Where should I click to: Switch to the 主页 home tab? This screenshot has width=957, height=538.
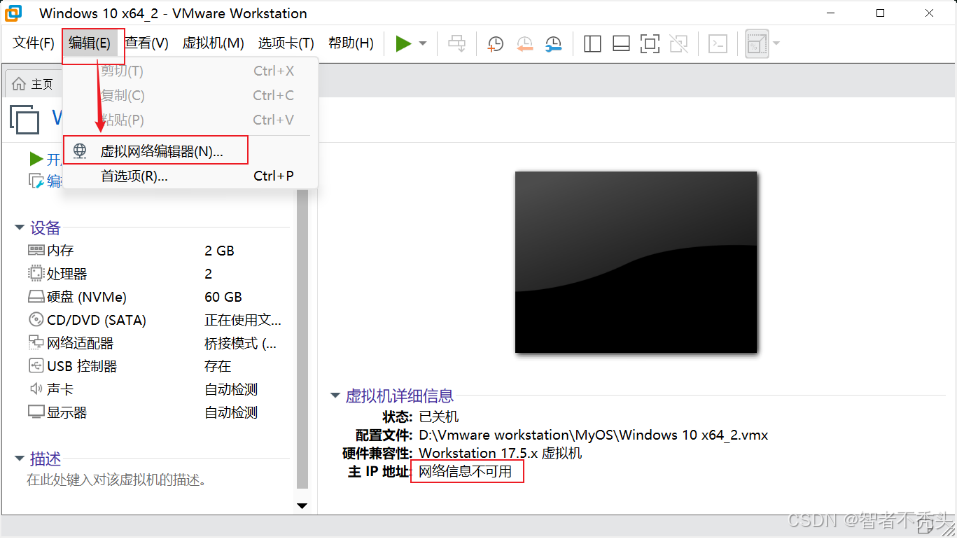coord(34,84)
